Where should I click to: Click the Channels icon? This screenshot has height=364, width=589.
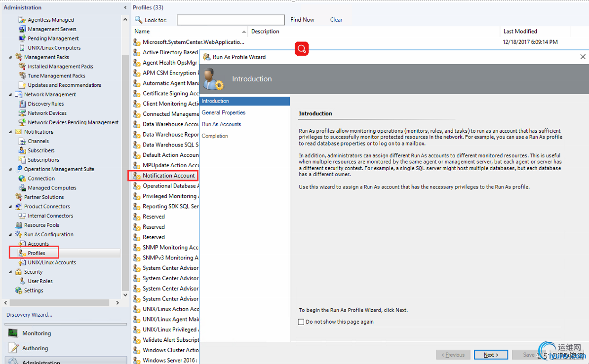22,141
